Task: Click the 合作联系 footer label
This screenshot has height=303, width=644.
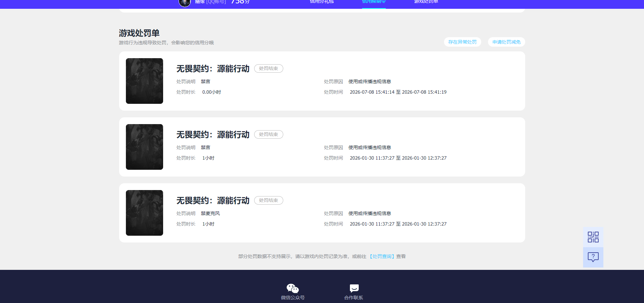Action: coord(354,298)
